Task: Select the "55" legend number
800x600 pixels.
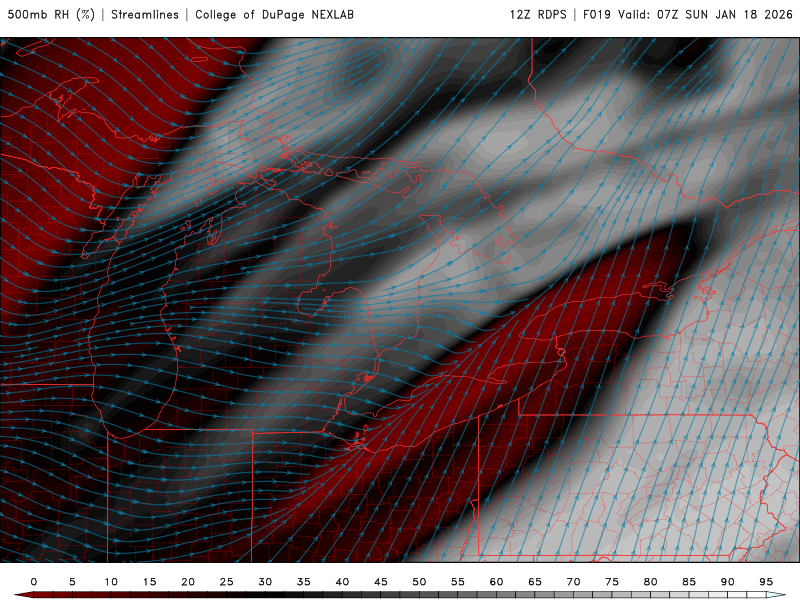Action: tap(458, 582)
